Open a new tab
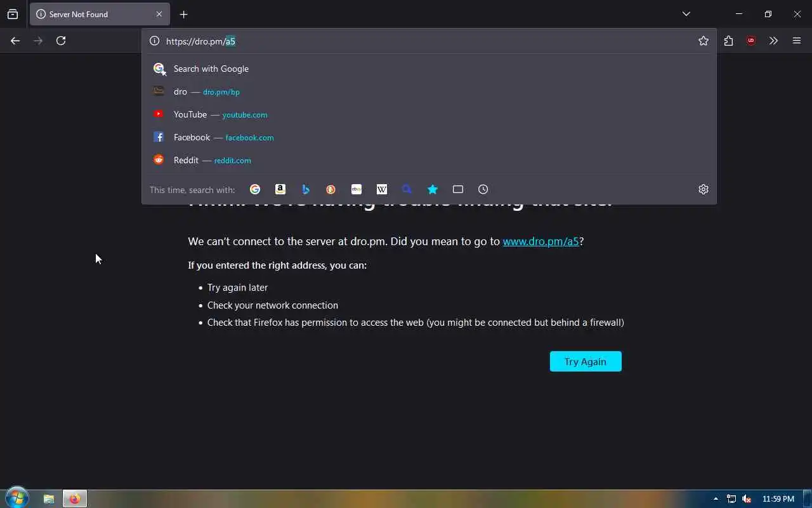Image resolution: width=812 pixels, height=508 pixels. [x=183, y=14]
